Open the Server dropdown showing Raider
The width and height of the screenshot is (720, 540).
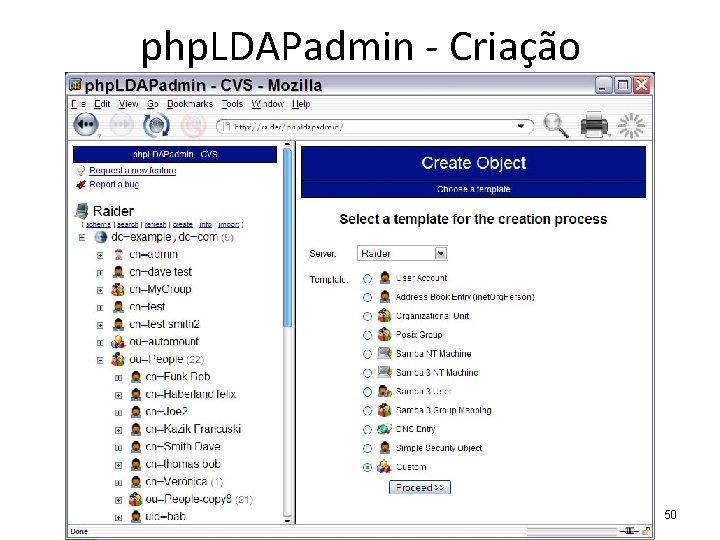(x=402, y=253)
